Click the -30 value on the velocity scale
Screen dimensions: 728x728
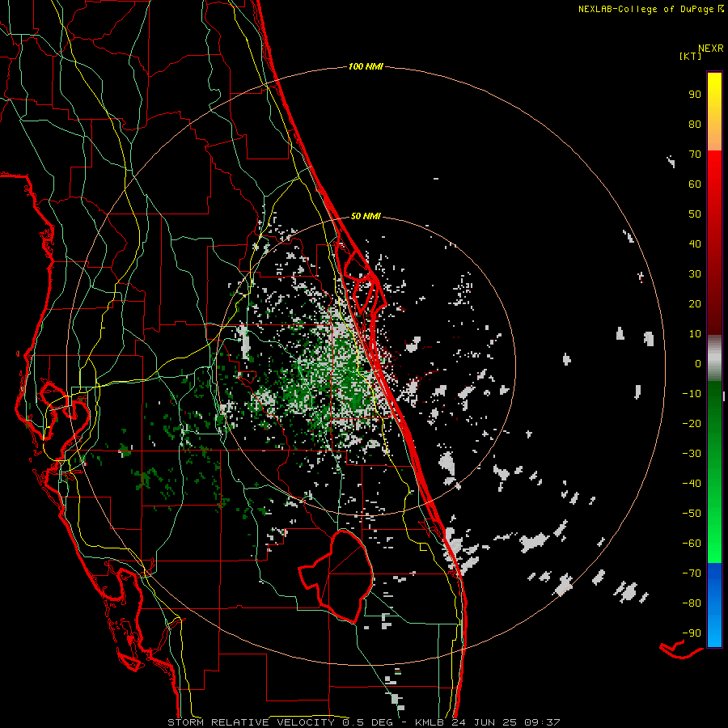692,454
